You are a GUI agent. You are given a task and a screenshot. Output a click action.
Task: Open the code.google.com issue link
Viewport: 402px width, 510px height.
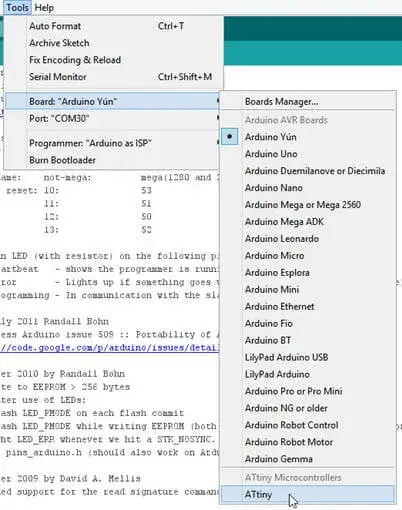pos(109,348)
